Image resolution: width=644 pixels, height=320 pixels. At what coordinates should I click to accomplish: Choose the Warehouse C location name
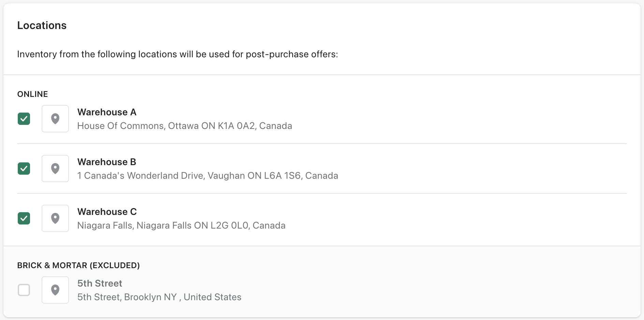click(x=107, y=212)
